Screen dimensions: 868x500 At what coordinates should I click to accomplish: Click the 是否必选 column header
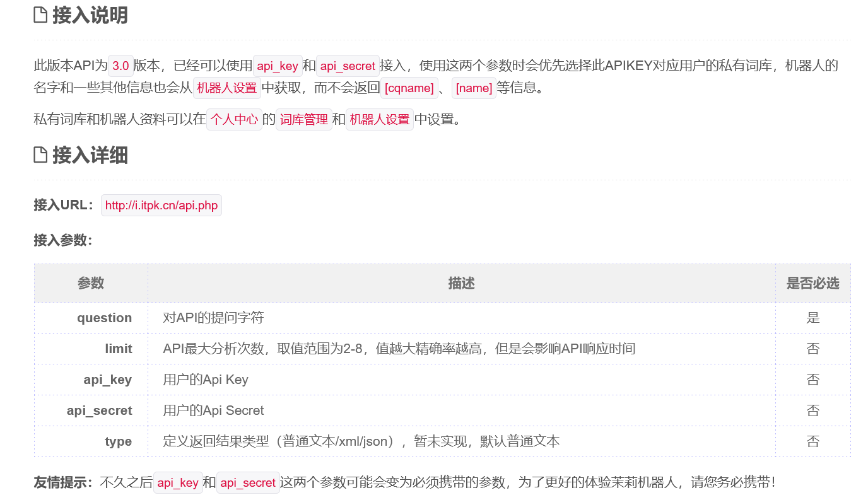pos(812,284)
